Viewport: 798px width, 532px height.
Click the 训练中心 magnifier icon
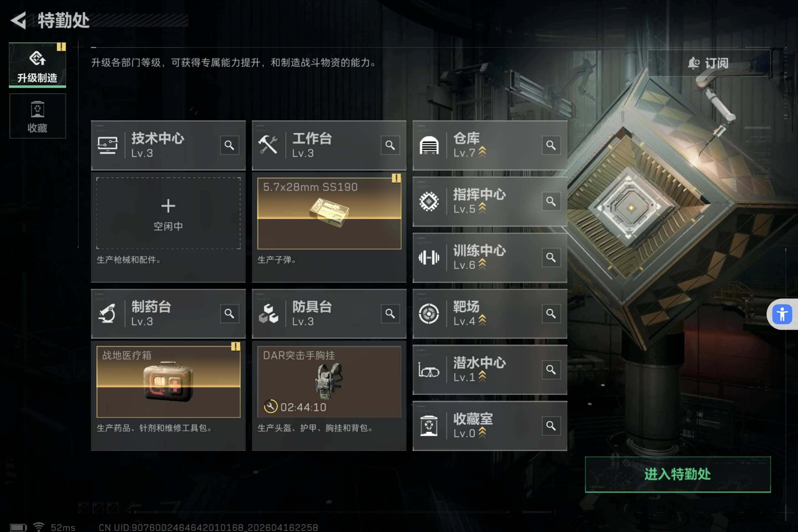coord(551,257)
